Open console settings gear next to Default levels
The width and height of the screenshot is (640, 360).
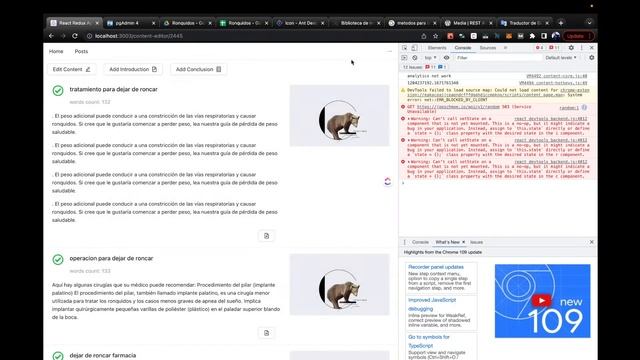pos(591,58)
